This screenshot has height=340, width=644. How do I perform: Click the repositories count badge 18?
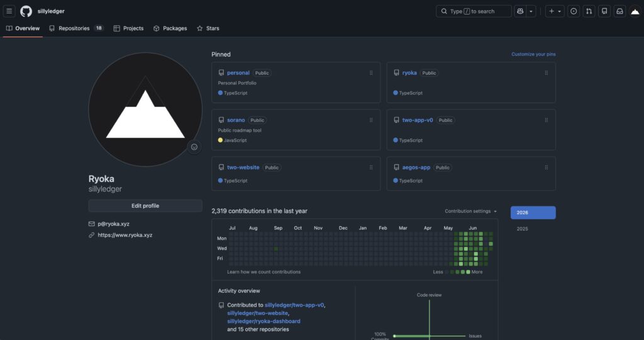[99, 28]
